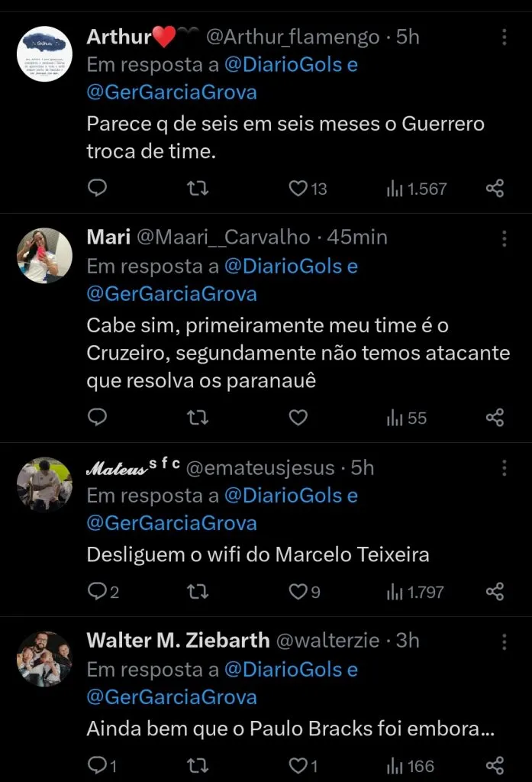This screenshot has height=782, width=532.
Task: Retweet Arthur's reply
Action: [x=198, y=189]
